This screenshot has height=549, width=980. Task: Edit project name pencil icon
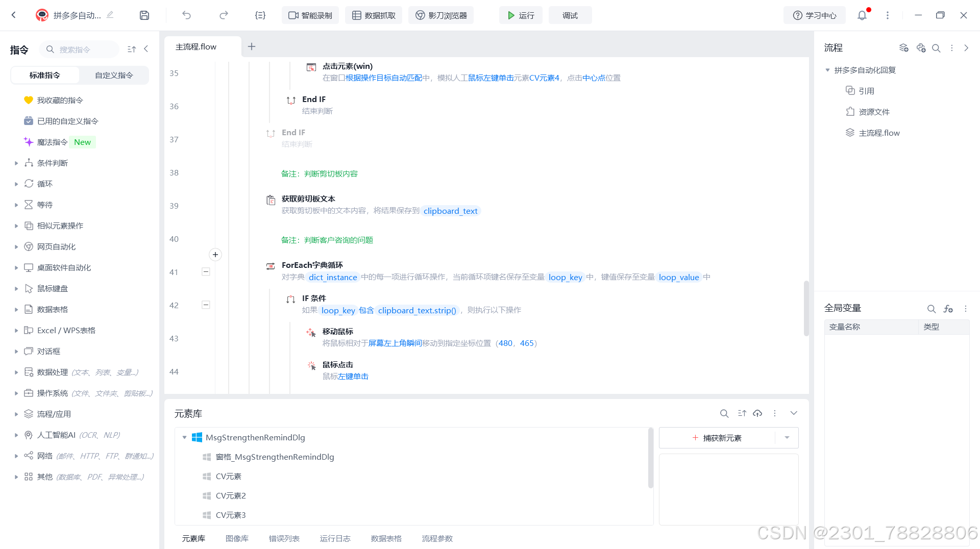[x=110, y=15]
